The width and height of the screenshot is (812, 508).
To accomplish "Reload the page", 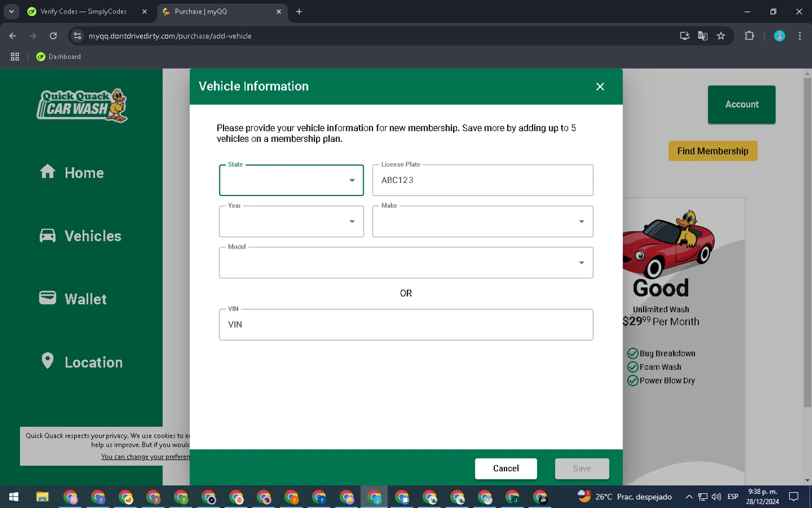I will [x=53, y=36].
